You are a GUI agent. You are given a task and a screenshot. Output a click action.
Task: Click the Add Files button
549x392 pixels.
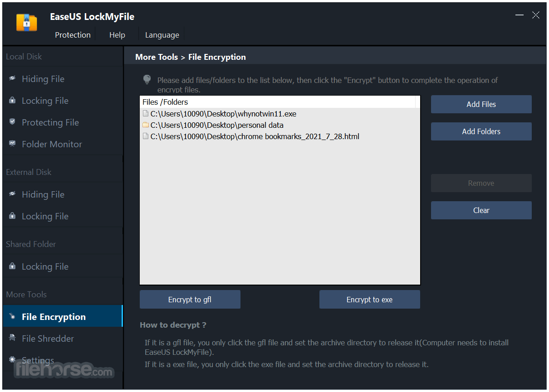click(x=481, y=104)
